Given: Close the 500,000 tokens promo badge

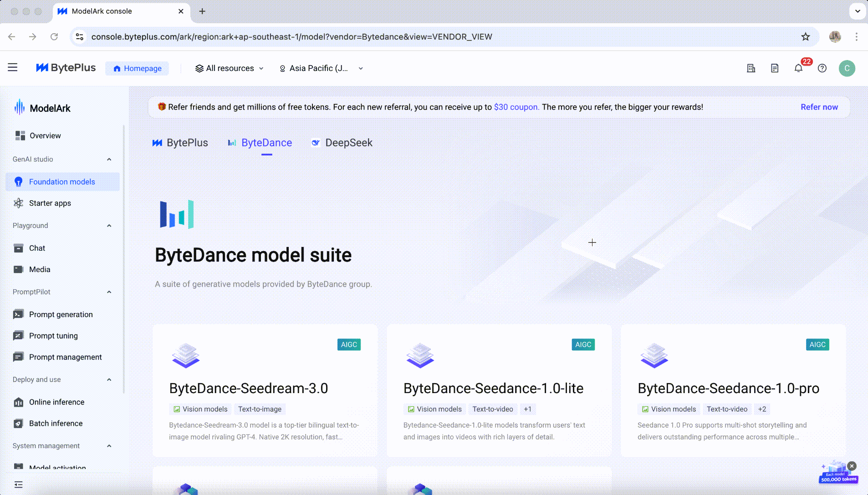Looking at the screenshot, I should [x=852, y=466].
